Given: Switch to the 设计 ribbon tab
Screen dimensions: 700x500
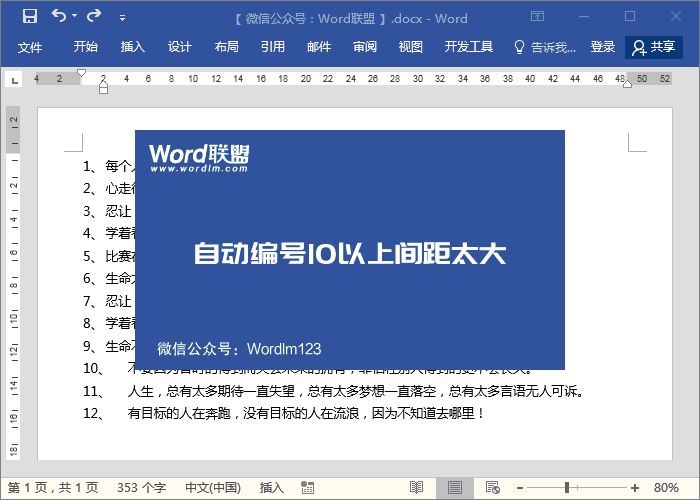Looking at the screenshot, I should tap(179, 47).
